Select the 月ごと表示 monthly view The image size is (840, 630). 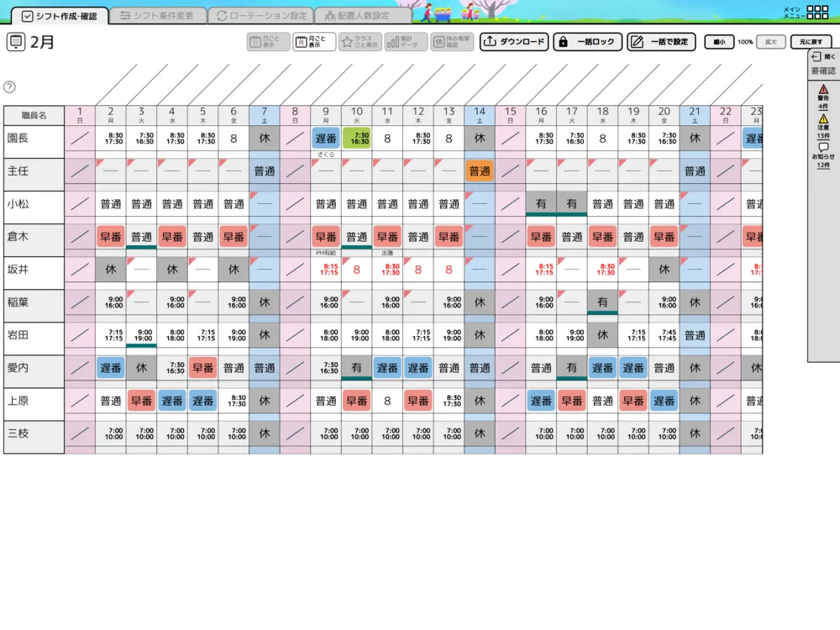(x=314, y=42)
